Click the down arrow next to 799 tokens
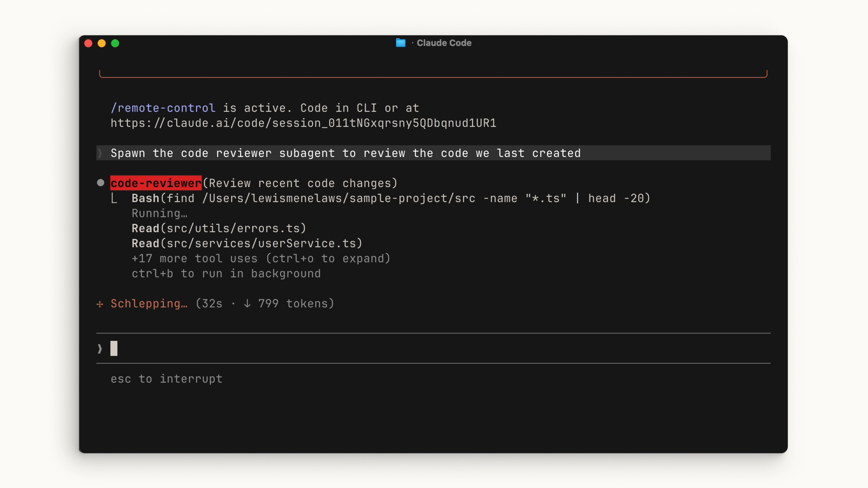This screenshot has height=488, width=868. [x=247, y=304]
